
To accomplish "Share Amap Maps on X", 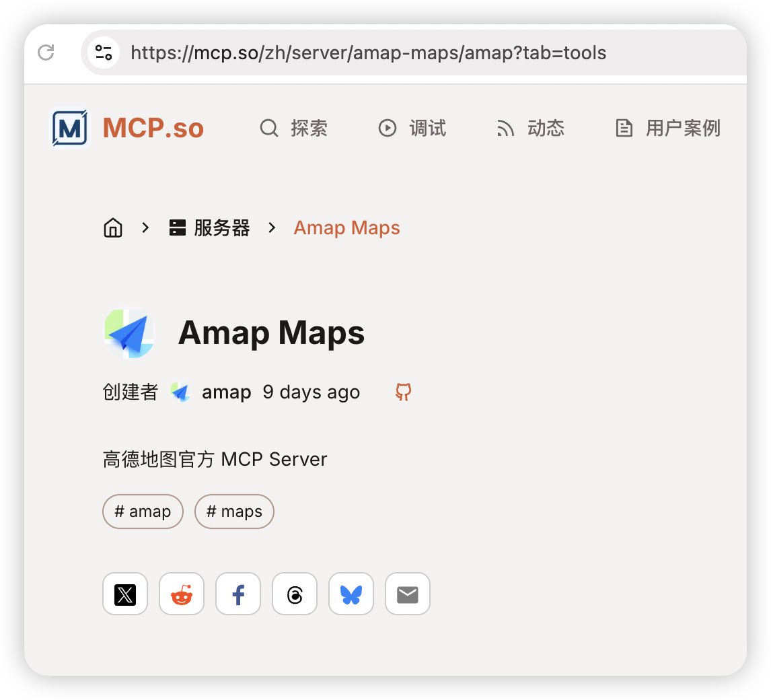I will [x=125, y=594].
